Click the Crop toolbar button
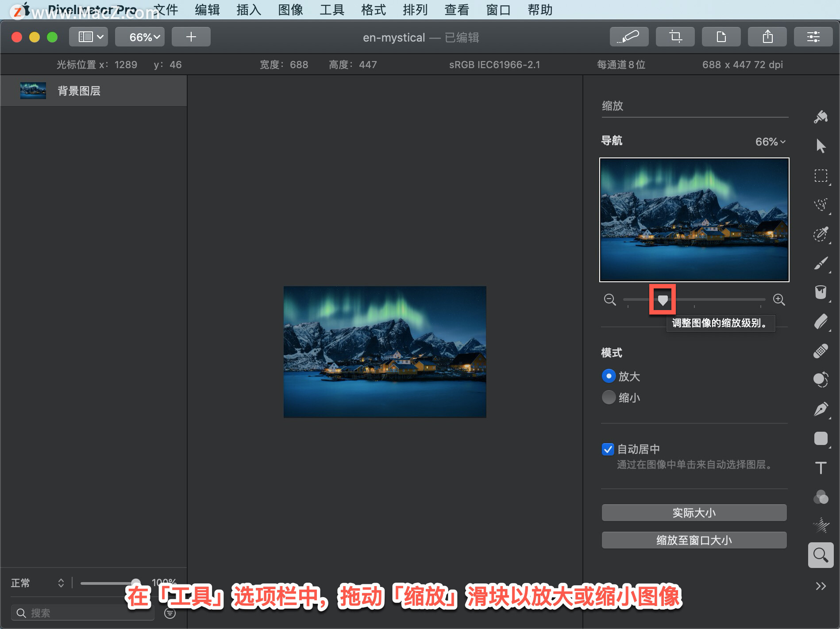The height and width of the screenshot is (629, 840). (x=675, y=37)
